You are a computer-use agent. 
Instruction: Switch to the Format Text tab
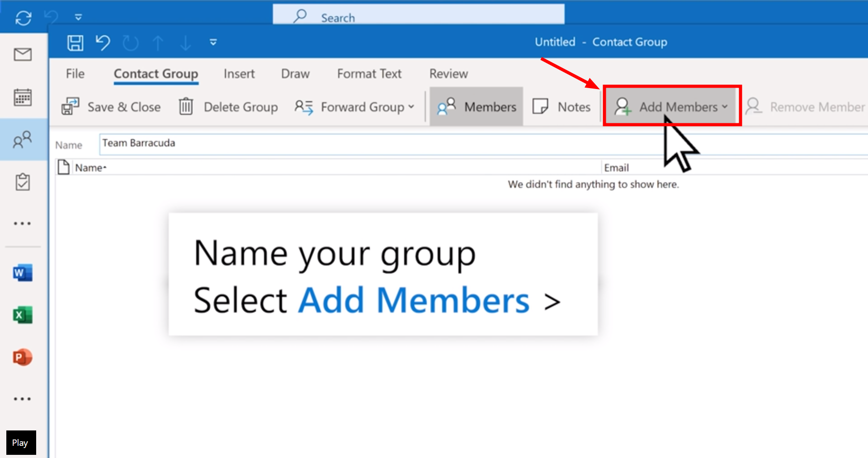tap(369, 73)
